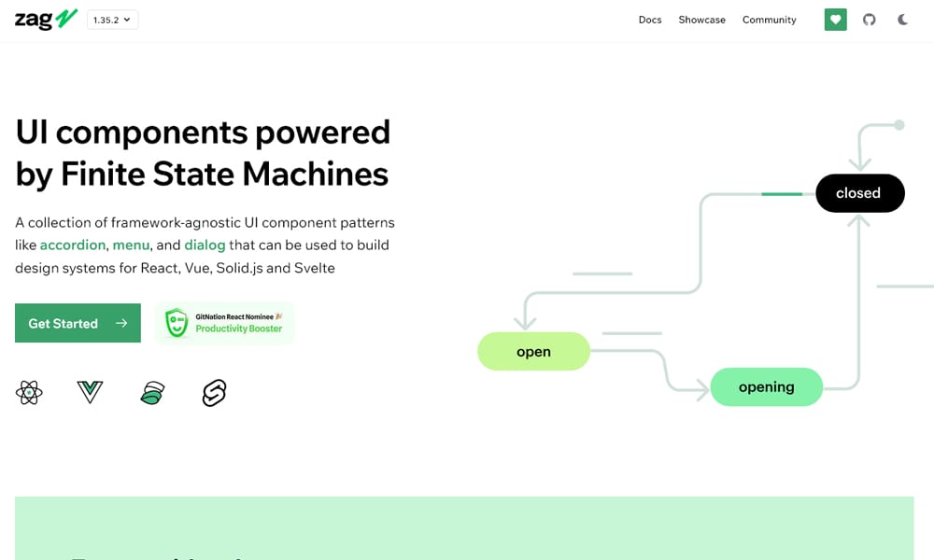Click the open state node
The width and height of the screenshot is (934, 560).
pyautogui.click(x=533, y=352)
